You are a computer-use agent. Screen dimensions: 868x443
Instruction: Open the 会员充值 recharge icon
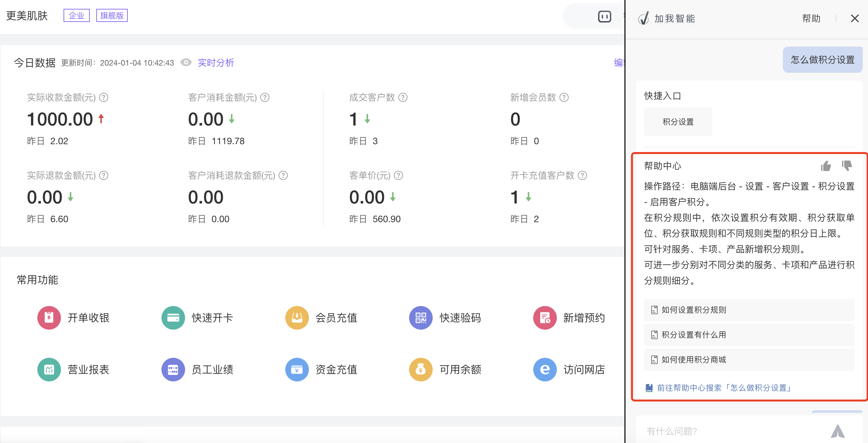(297, 318)
